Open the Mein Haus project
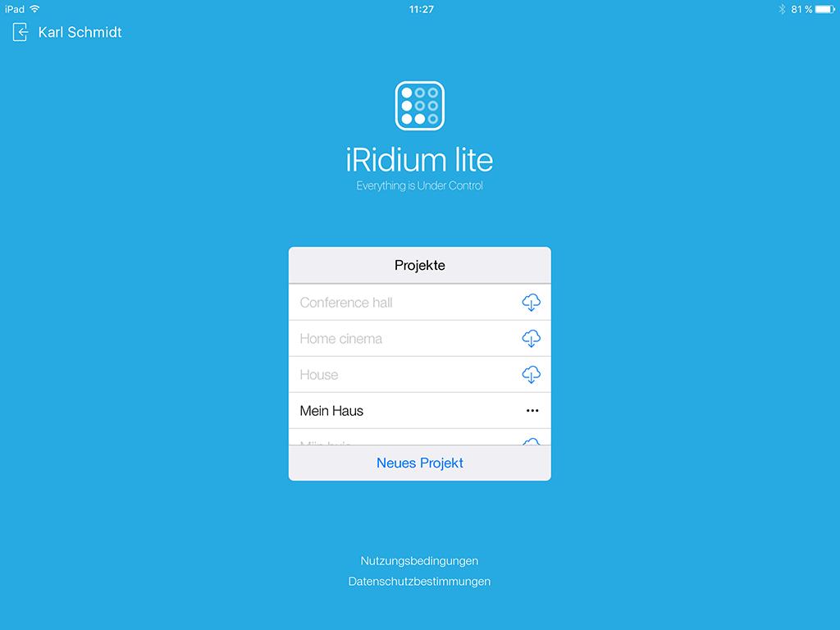Image resolution: width=840 pixels, height=630 pixels. [419, 411]
